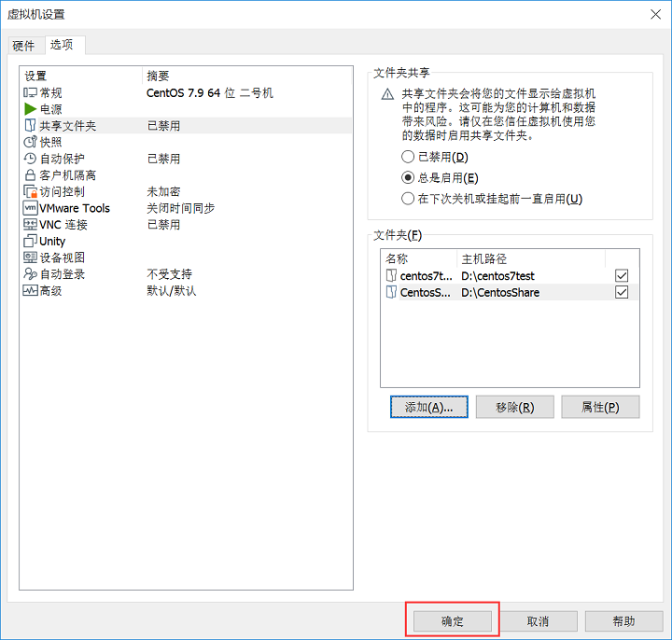This screenshot has height=640, width=672.
Task: Select the 自动保护 settings row
Action: [187, 159]
